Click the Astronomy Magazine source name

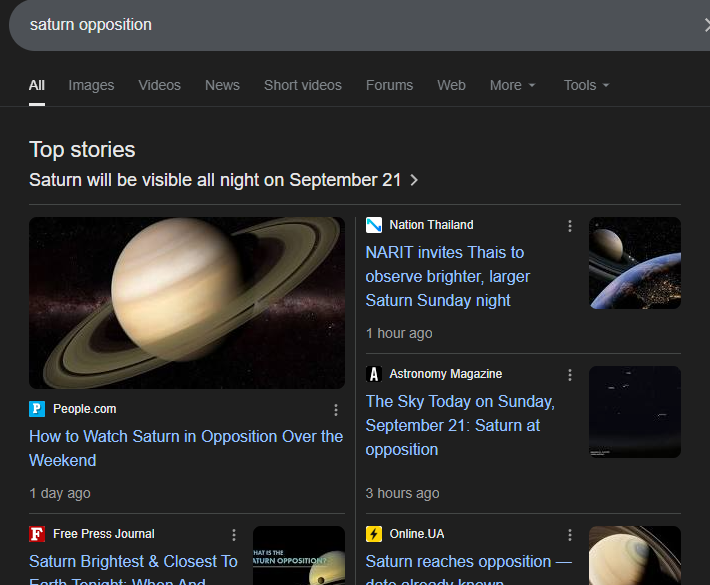(446, 374)
